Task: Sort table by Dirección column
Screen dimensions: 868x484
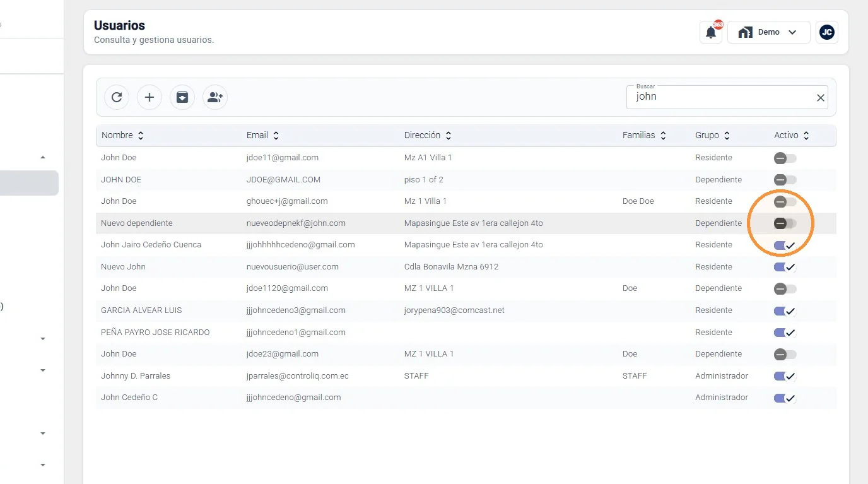Action: 428,136
